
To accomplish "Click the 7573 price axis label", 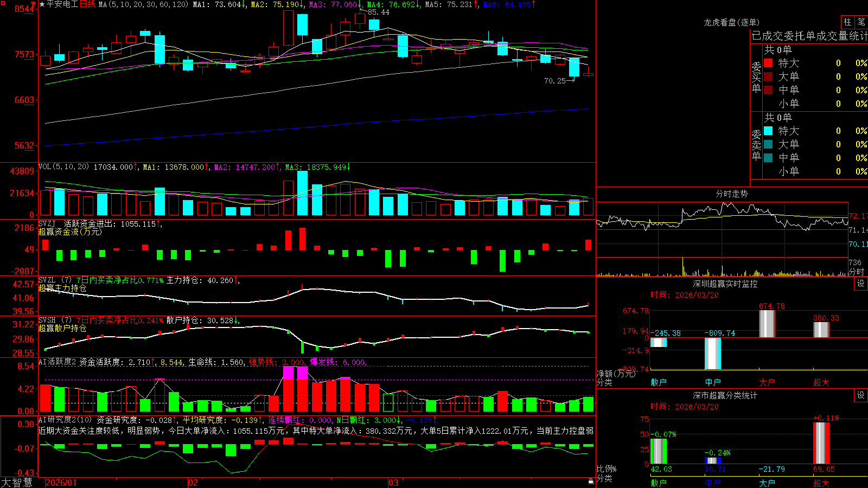I will (24, 54).
